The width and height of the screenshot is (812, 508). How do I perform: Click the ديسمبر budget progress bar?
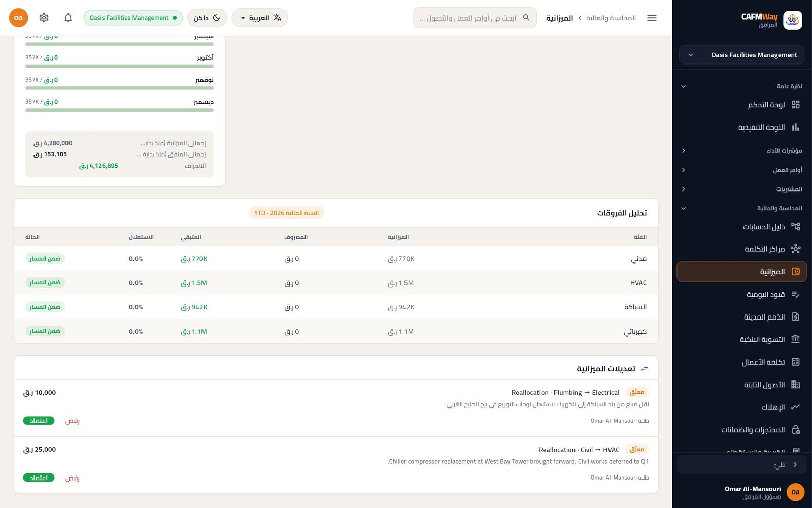pyautogui.click(x=119, y=110)
